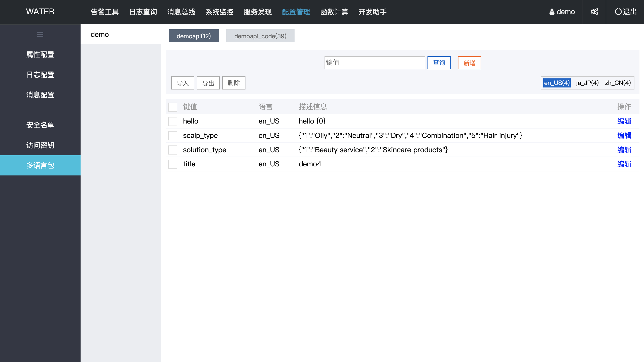The width and height of the screenshot is (644, 362).
Task: Edit the scalp_type entry via 编辑
Action: click(624, 136)
